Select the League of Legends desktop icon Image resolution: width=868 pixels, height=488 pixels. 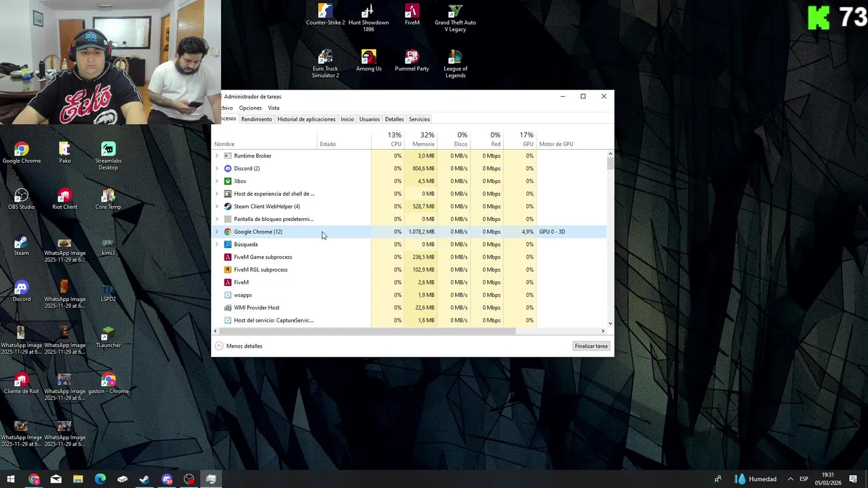coord(455,64)
